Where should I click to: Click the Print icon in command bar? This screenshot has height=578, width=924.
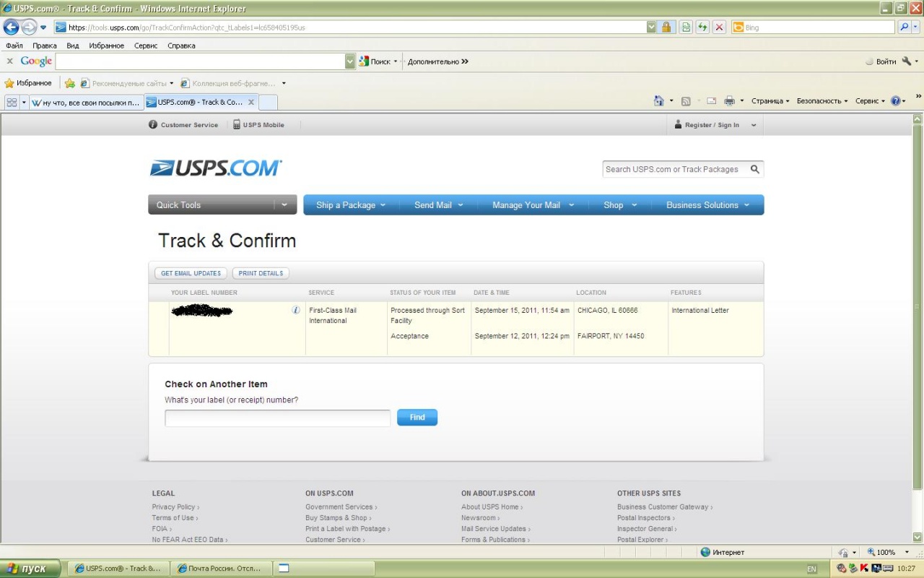[x=729, y=101]
